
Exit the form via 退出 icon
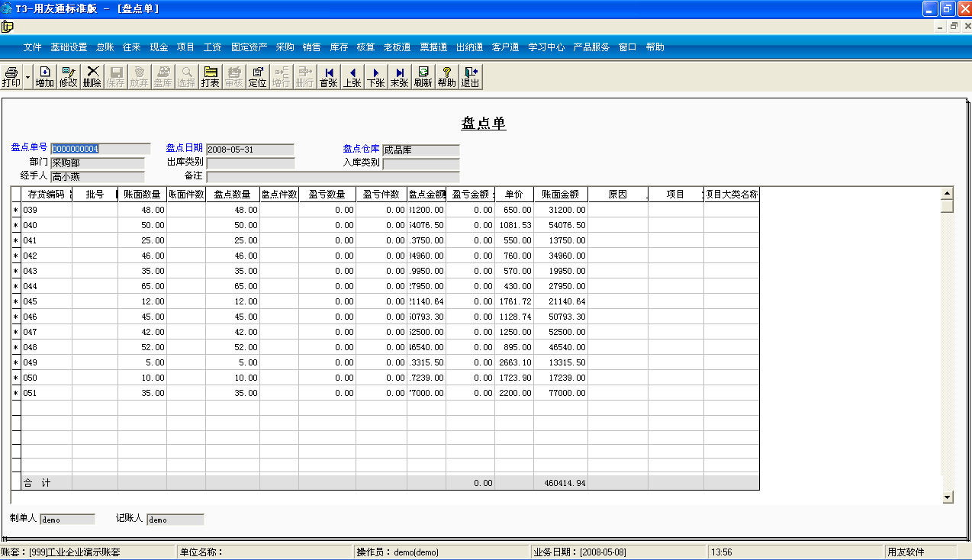(471, 77)
